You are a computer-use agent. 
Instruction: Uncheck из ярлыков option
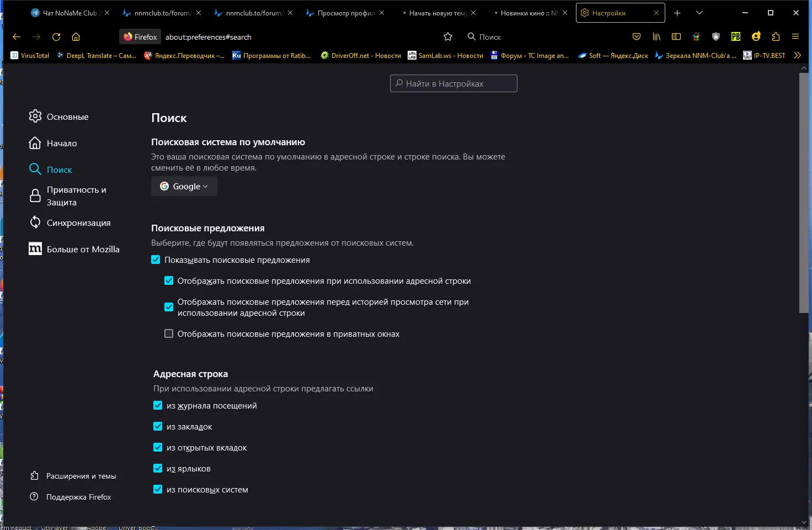pyautogui.click(x=158, y=469)
